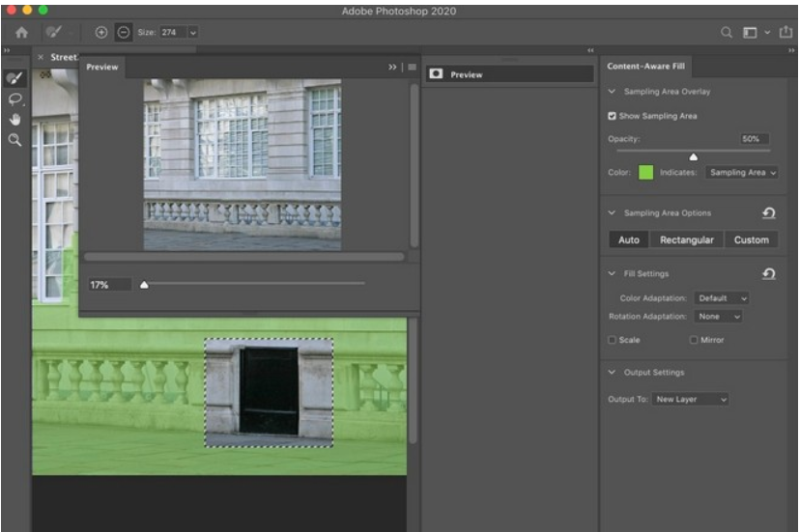Select the Zoom tool
800x532 pixels.
(x=14, y=140)
